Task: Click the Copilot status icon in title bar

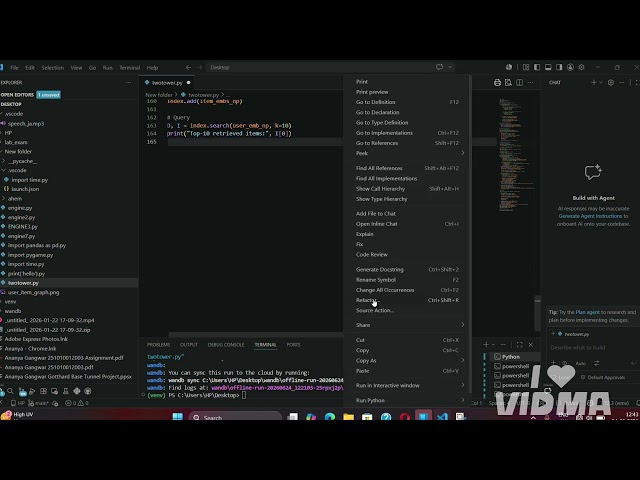Action: (x=509, y=67)
